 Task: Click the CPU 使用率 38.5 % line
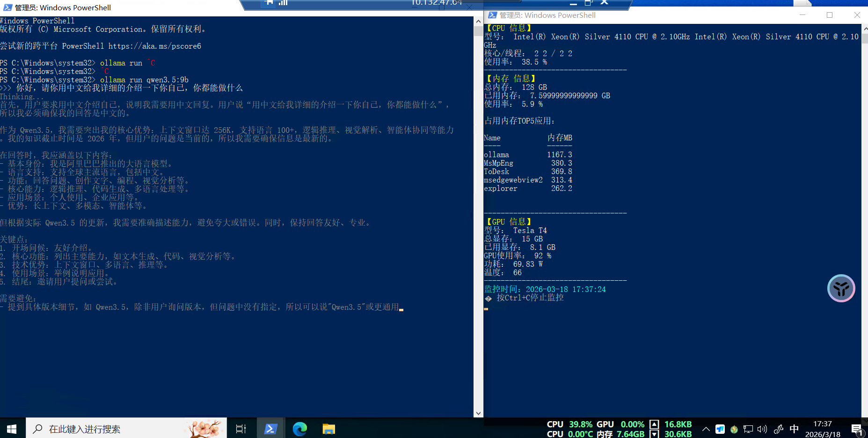pyautogui.click(x=516, y=62)
